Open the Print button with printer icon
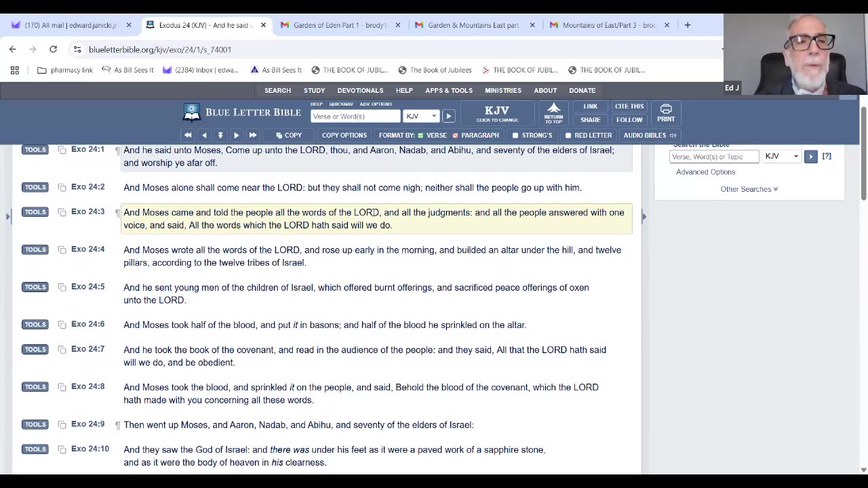868x488 pixels. (x=666, y=113)
